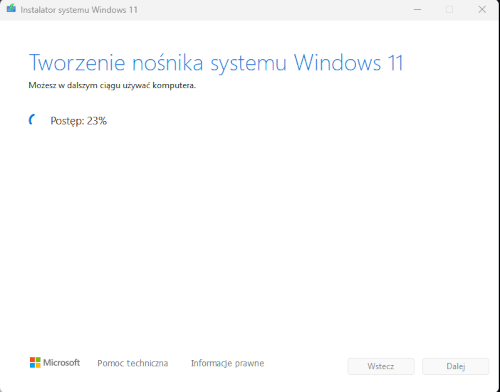Click the Dalej button

456,366
